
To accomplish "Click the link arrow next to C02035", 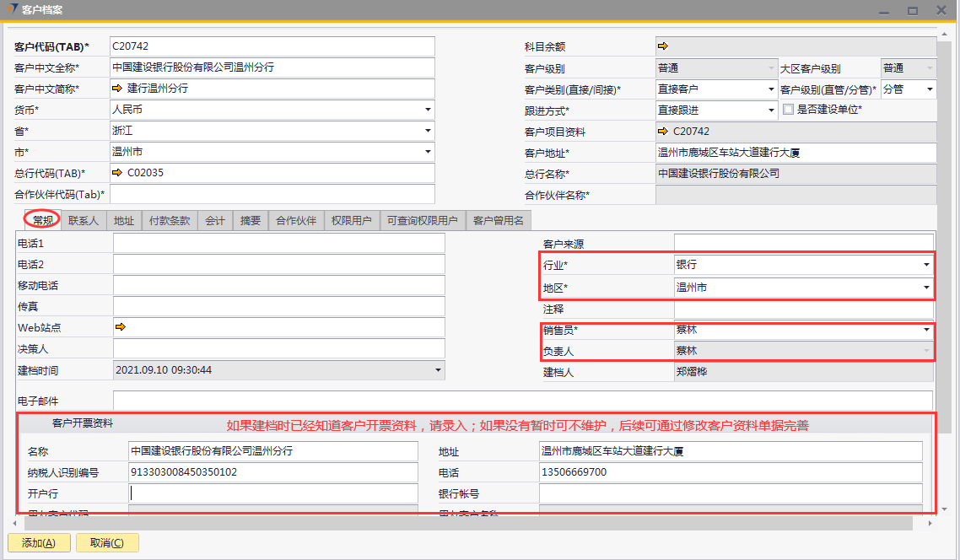I will (x=117, y=173).
